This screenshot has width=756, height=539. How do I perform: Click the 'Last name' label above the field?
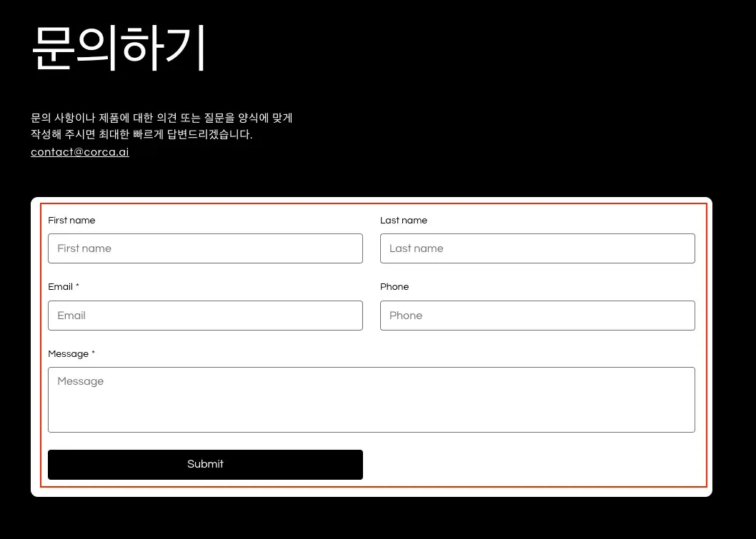pos(404,221)
